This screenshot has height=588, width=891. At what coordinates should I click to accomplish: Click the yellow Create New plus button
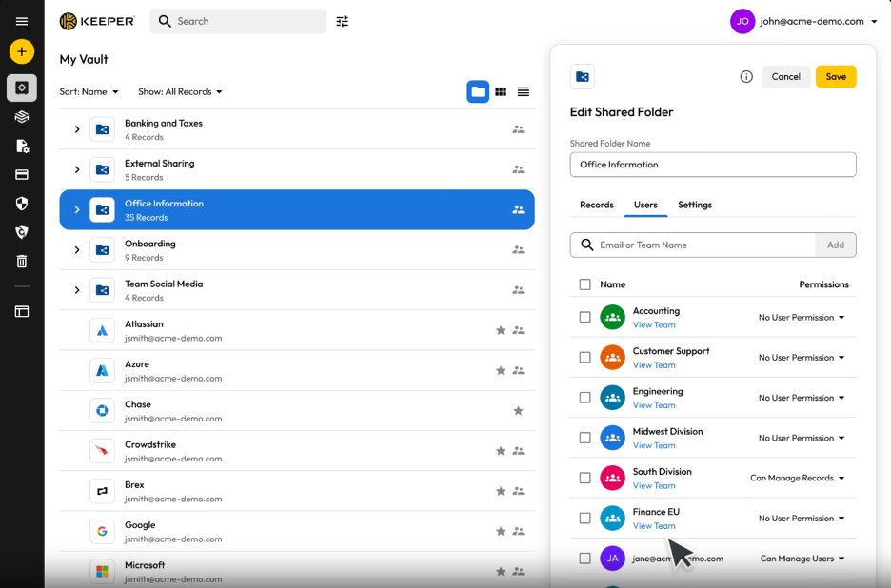[x=21, y=51]
